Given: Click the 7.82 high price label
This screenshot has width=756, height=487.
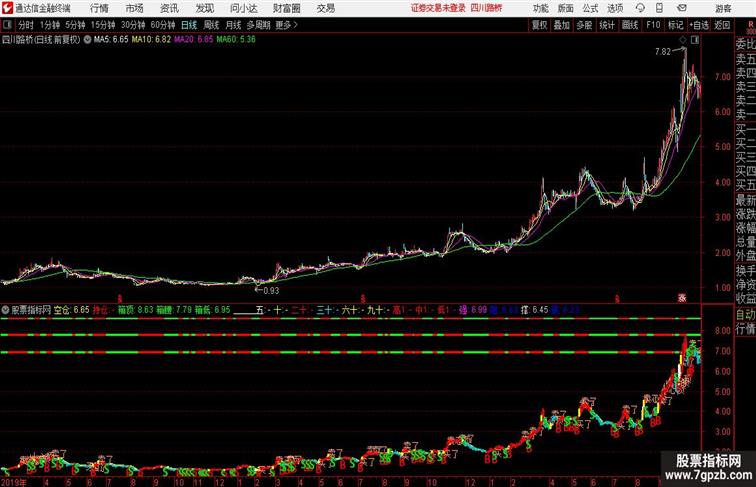Looking at the screenshot, I should (x=662, y=52).
